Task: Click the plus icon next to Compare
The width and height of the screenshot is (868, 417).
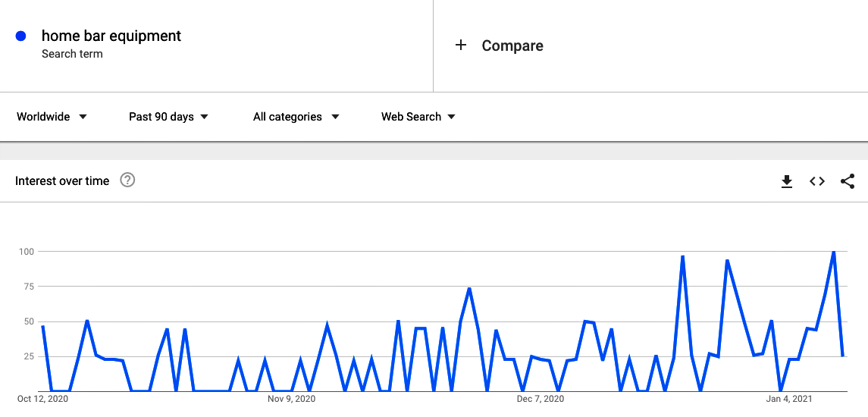Action: click(x=461, y=45)
